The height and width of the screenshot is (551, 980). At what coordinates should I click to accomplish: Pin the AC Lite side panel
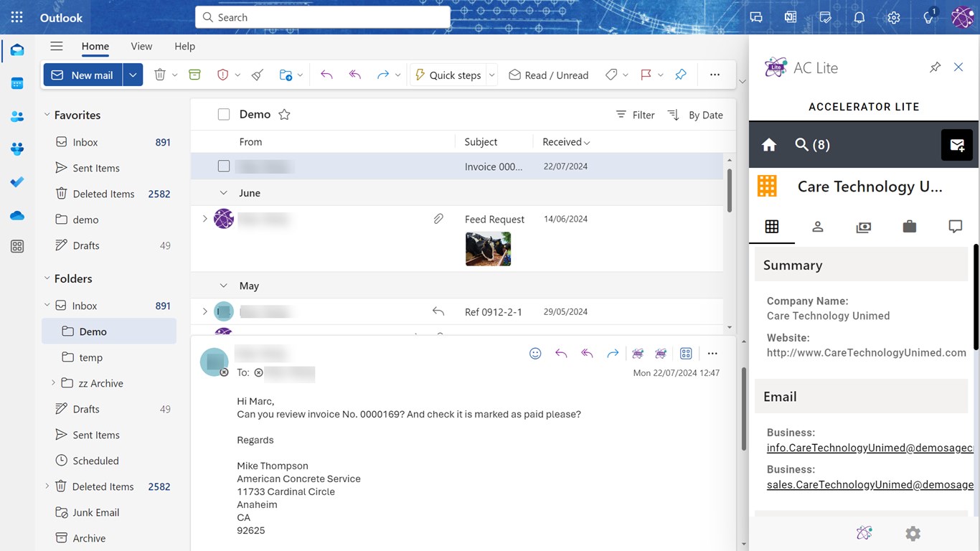[x=935, y=67]
